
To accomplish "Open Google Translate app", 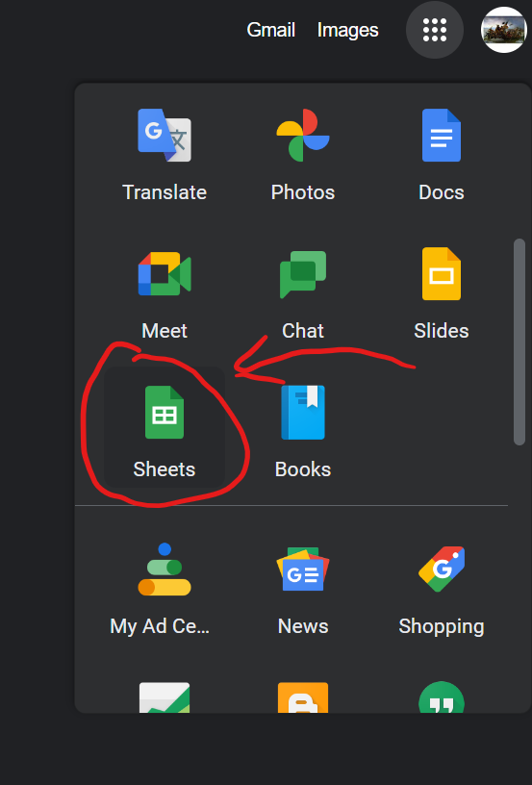I will [165, 154].
